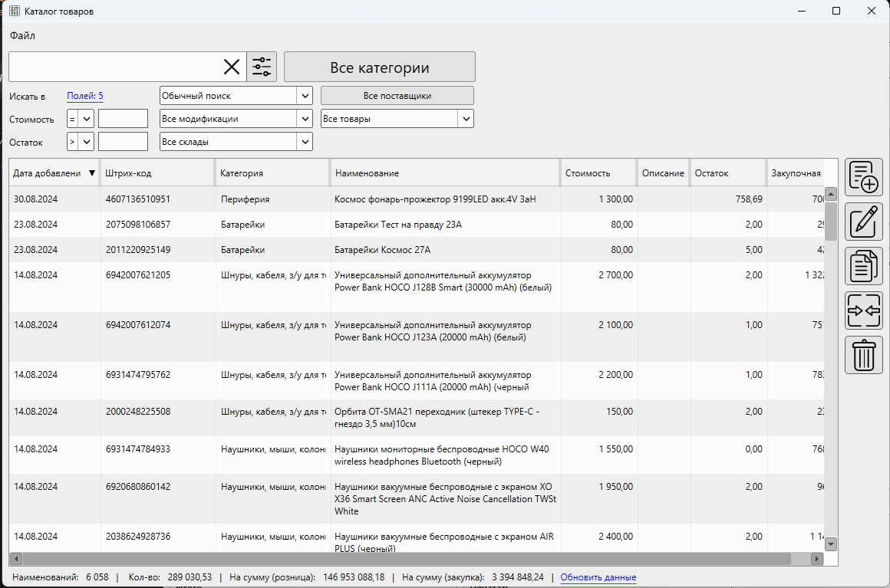890x588 pixels.
Task: Click the merge products arrows icon
Action: 863,310
